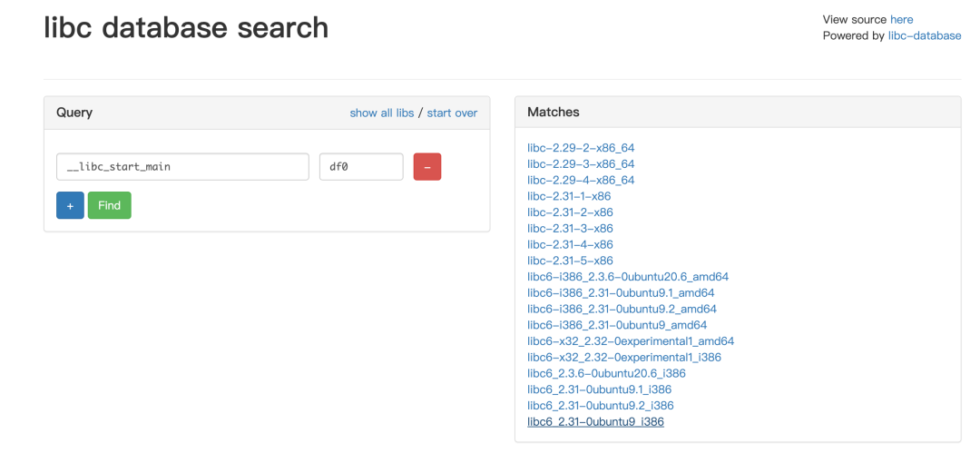The width and height of the screenshot is (980, 463).
Task: Open libc-2.29-4-x86_64 result
Action: tap(581, 180)
